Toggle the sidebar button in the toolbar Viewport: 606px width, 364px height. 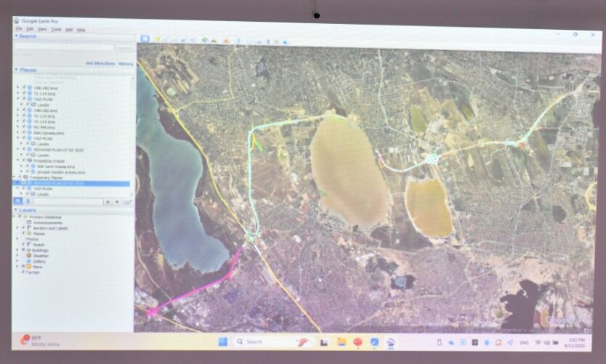tap(145, 39)
